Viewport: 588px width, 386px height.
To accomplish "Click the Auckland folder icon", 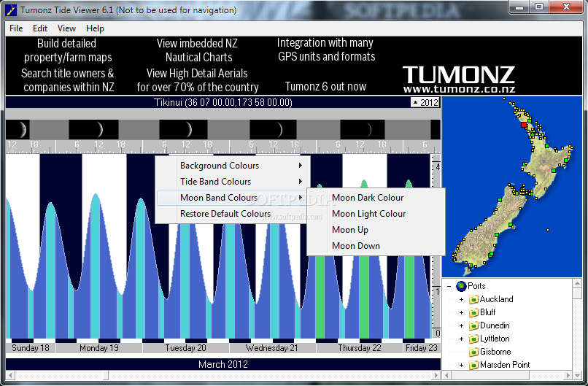I will [x=473, y=299].
